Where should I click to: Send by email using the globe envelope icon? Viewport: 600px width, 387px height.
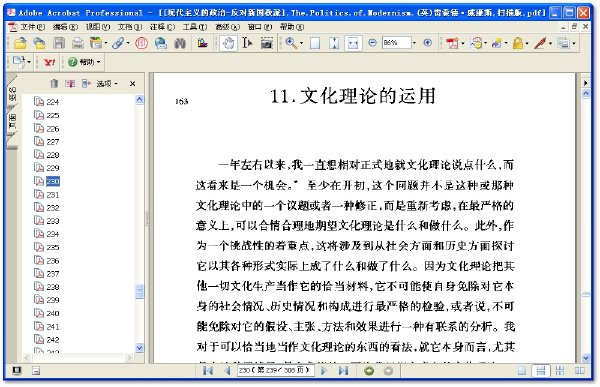(x=161, y=43)
